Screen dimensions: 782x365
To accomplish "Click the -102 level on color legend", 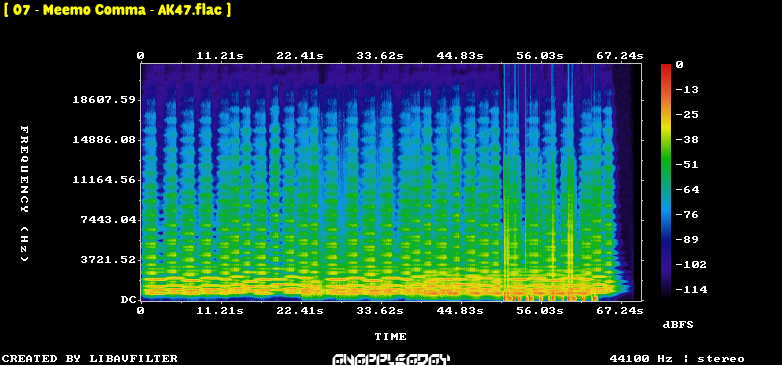I will click(691, 264).
